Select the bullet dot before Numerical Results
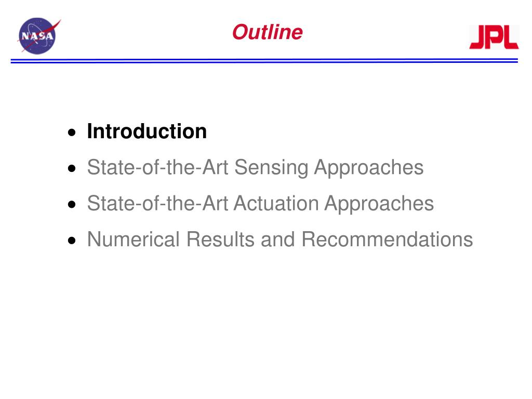The height and width of the screenshot is (399, 532). 72,241
